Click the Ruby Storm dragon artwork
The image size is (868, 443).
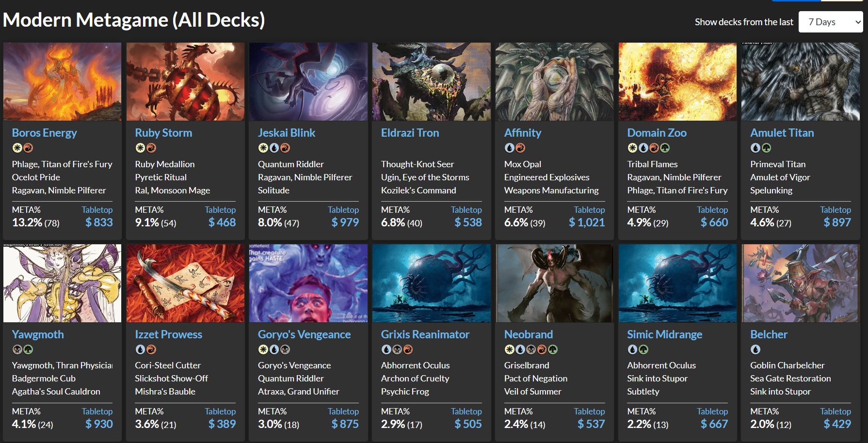click(185, 81)
